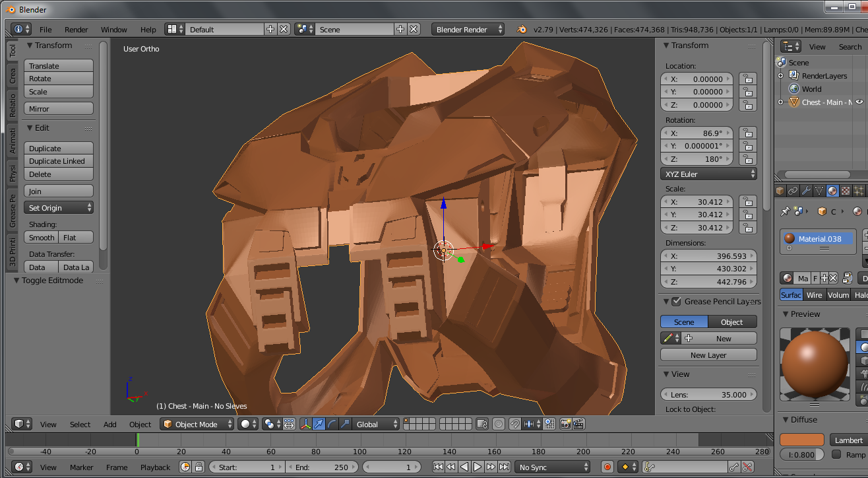
Task: Toggle the snap magnet icon
Action: tap(514, 424)
